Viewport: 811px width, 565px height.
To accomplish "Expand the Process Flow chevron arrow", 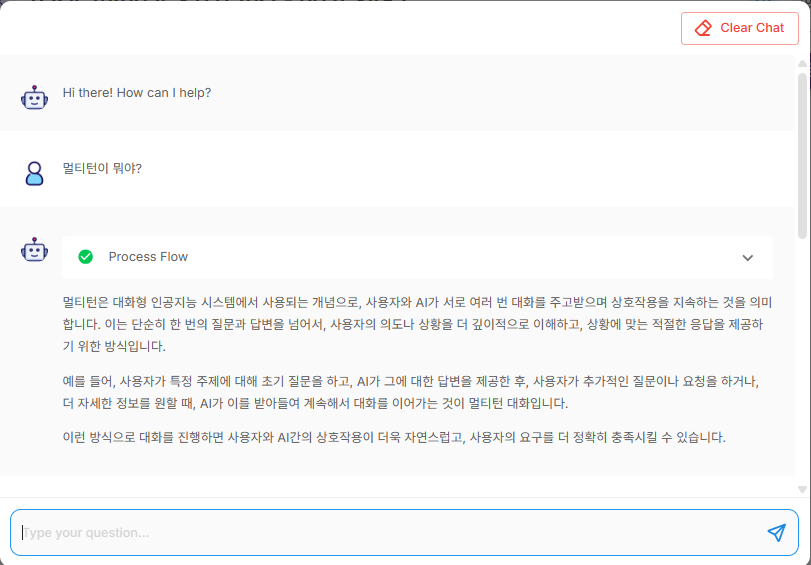I will coord(747,257).
